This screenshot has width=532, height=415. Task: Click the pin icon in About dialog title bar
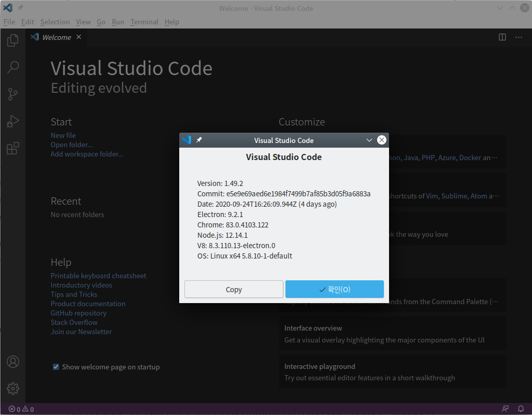coord(199,140)
